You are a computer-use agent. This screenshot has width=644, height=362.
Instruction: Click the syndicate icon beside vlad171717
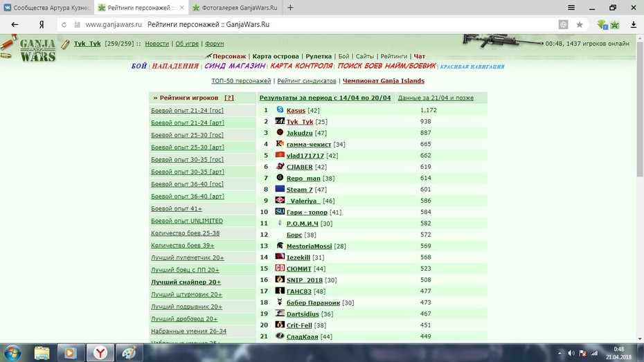coord(280,155)
